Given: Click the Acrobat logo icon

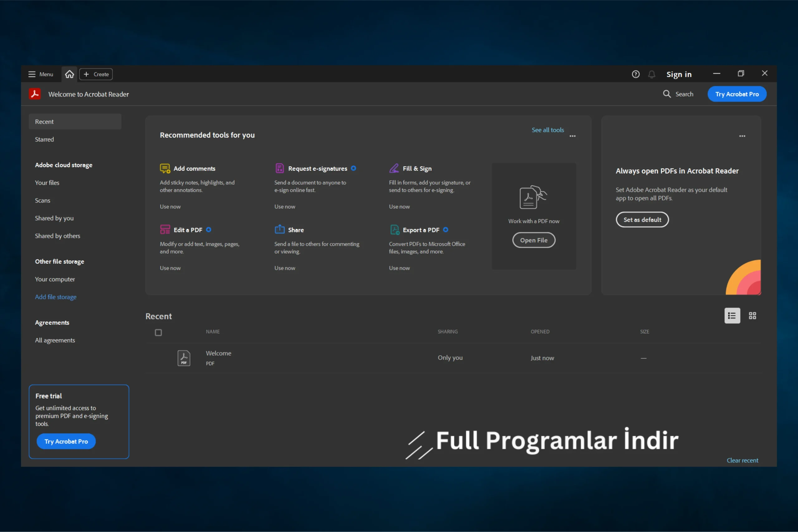Looking at the screenshot, I should click(x=35, y=94).
